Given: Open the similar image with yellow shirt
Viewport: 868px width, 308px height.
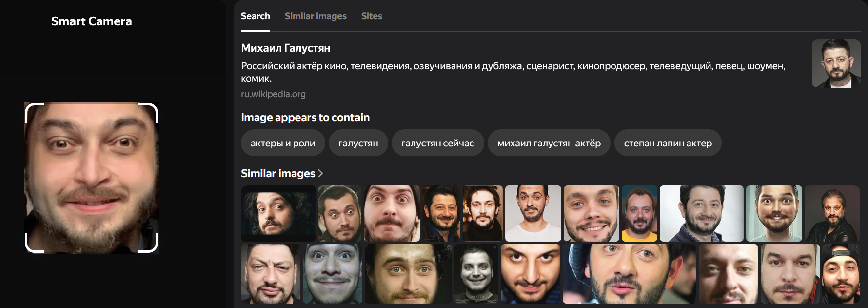Looking at the screenshot, I should 639,213.
